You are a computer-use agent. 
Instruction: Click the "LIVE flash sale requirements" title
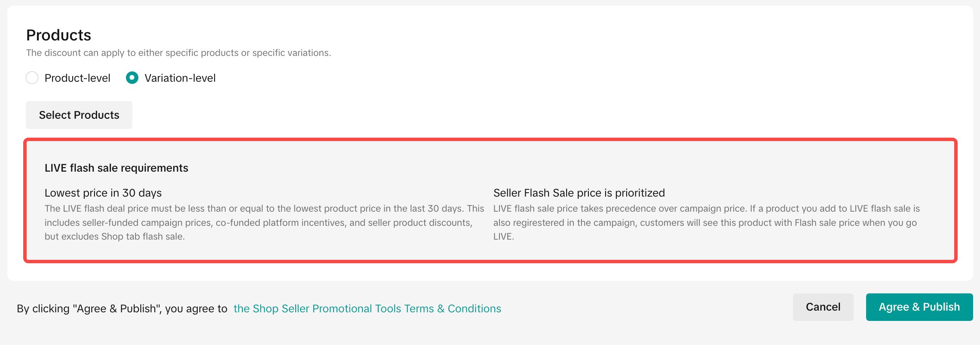pyautogui.click(x=116, y=168)
